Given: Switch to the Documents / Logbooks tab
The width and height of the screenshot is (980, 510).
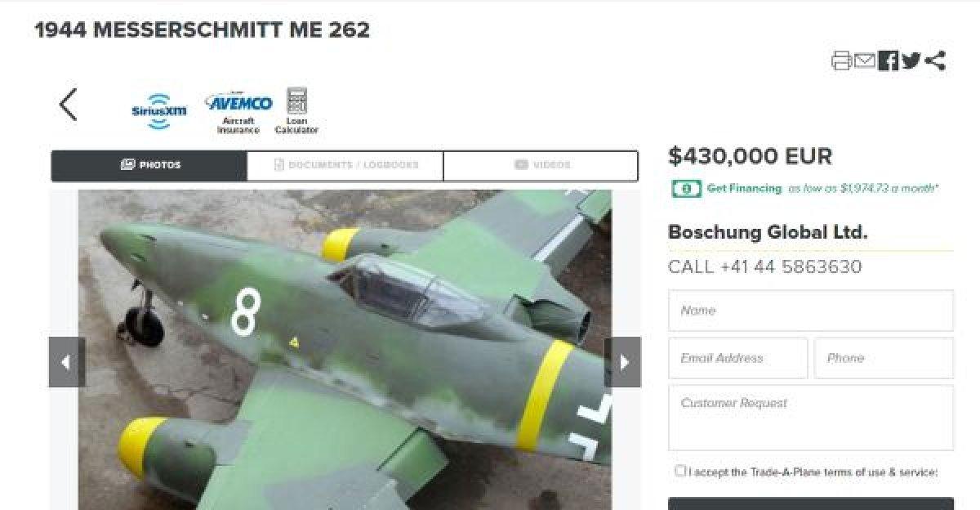Looking at the screenshot, I should click(345, 165).
